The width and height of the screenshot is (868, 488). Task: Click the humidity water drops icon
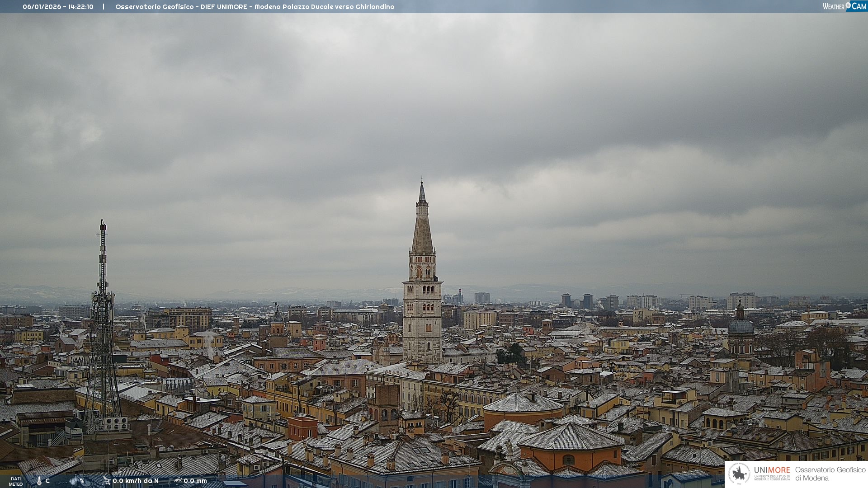(74, 481)
